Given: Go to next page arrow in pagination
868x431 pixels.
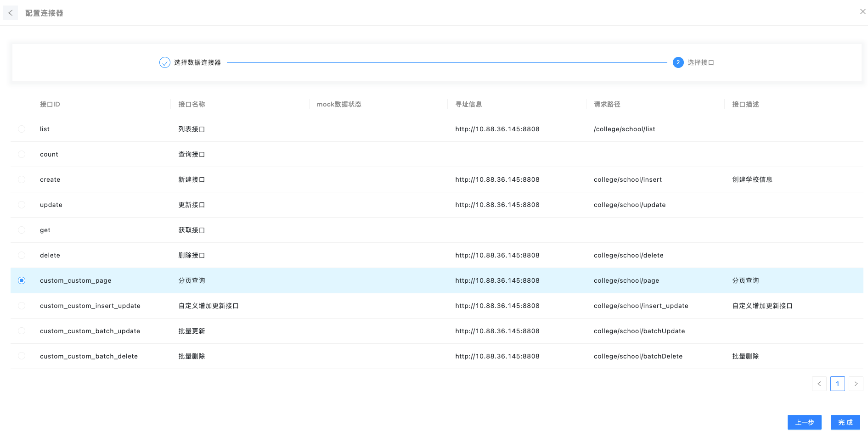Looking at the screenshot, I should click(856, 384).
